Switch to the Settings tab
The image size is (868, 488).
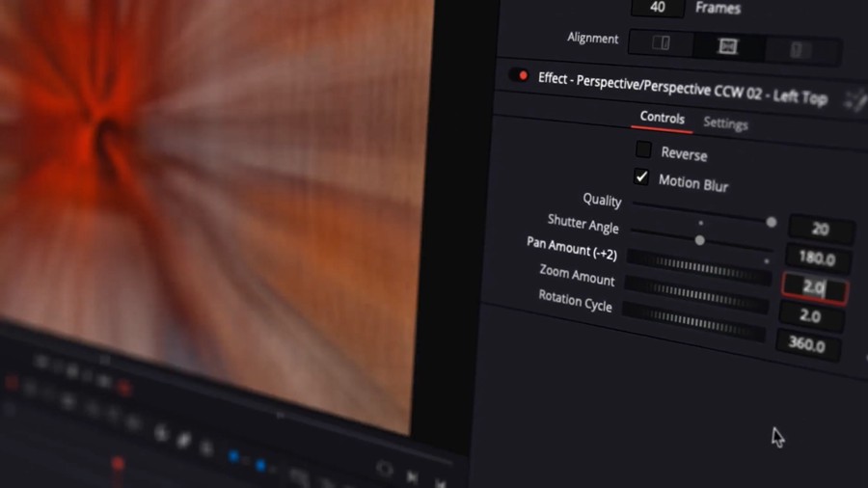pyautogui.click(x=725, y=123)
